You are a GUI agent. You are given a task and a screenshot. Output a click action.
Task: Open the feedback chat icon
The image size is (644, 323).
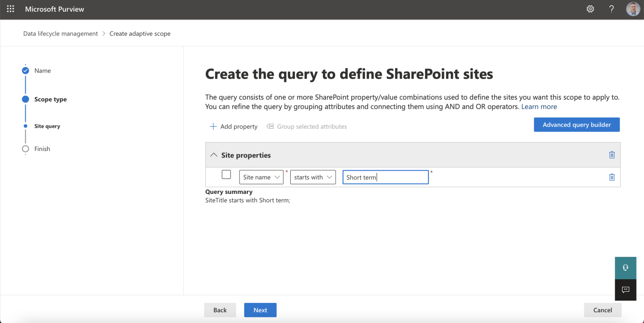(x=625, y=290)
